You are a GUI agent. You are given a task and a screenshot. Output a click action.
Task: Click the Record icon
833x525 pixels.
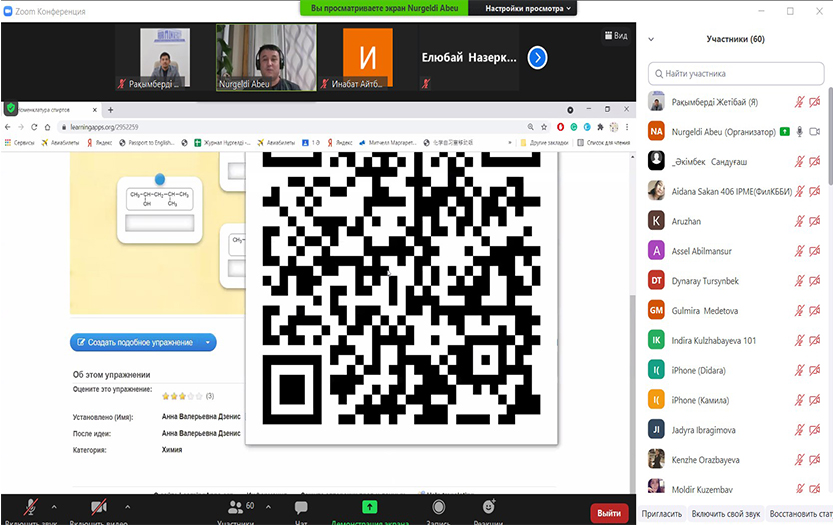[438, 507]
